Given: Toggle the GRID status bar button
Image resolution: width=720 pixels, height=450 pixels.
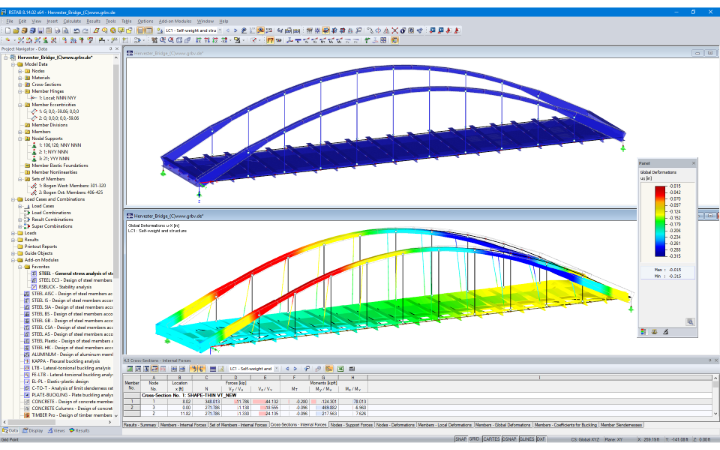Looking at the screenshot, I should pyautogui.click(x=474, y=439).
